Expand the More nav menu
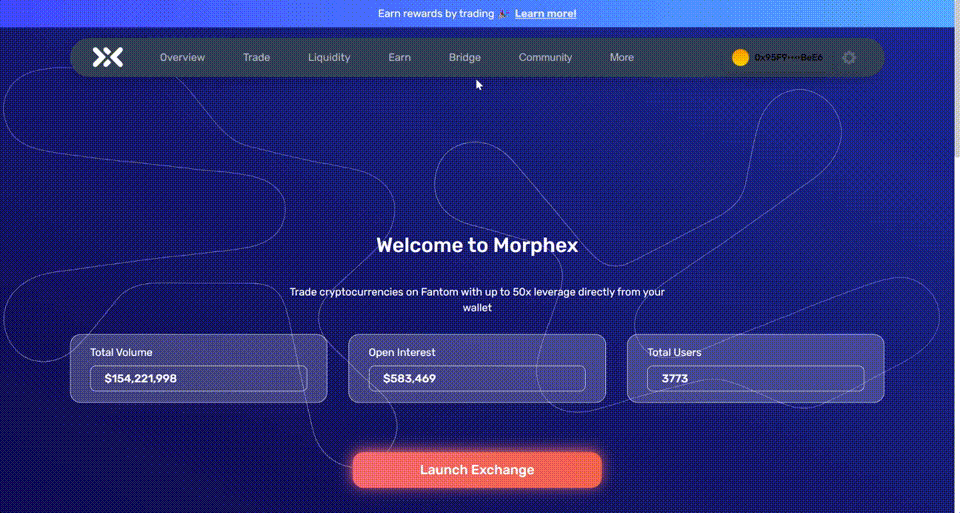This screenshot has height=513, width=960. click(x=621, y=58)
